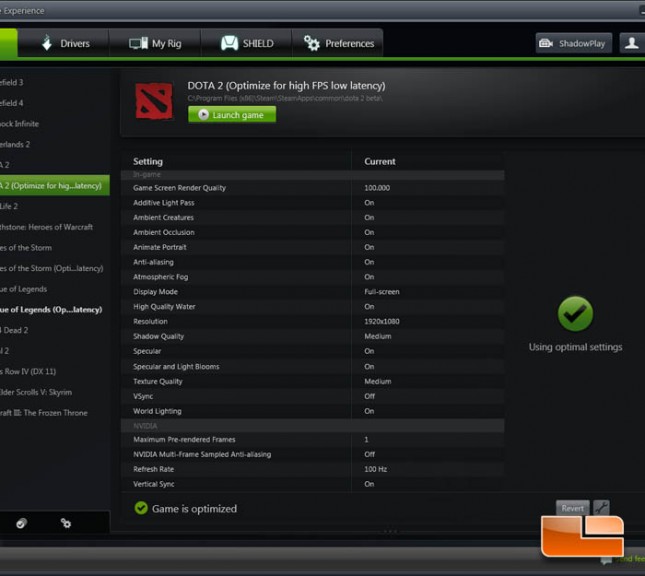Click the Animate Portrait setting
645x576 pixels.
pyautogui.click(x=313, y=247)
